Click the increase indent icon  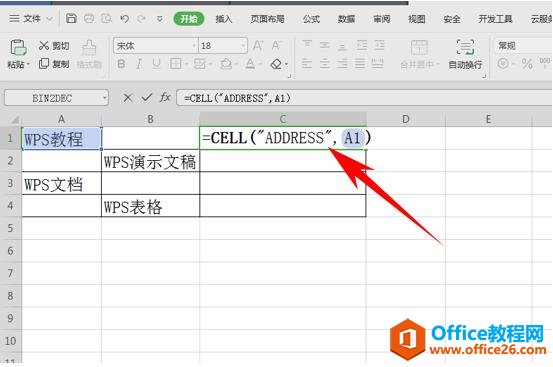(x=379, y=45)
